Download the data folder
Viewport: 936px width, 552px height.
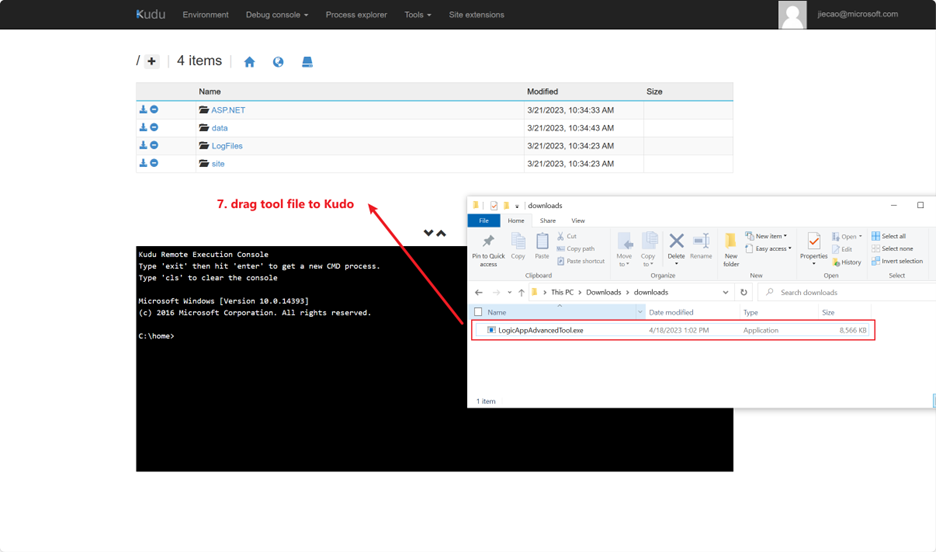[143, 128]
